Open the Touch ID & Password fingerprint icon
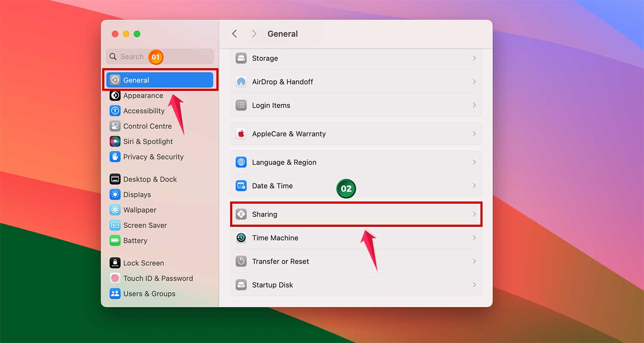Viewport: 644px width, 343px height. click(x=115, y=278)
